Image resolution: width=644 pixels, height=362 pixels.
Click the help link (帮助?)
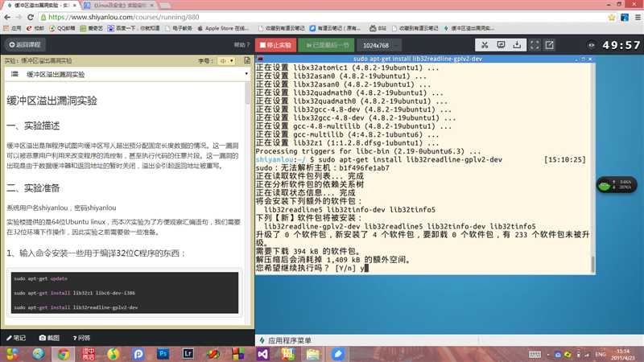(242, 45)
